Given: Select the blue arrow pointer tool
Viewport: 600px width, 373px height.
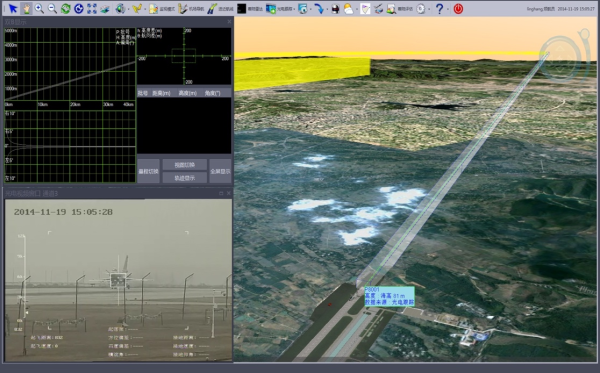Looking at the screenshot, I should pos(13,8).
